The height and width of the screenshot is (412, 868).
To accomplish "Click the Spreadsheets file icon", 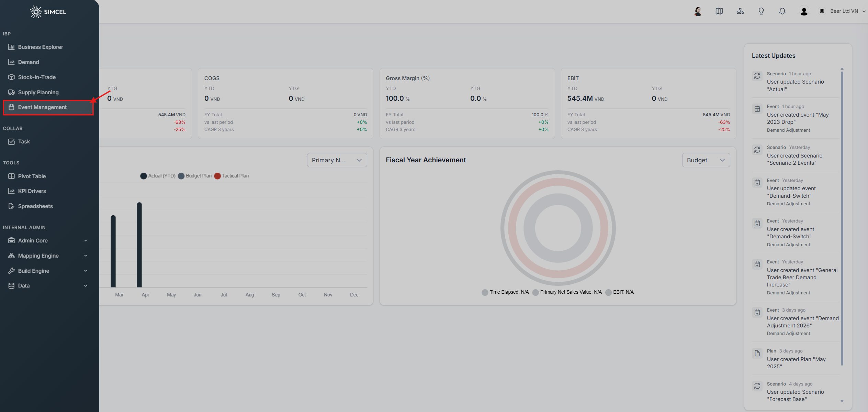I will coord(11,206).
